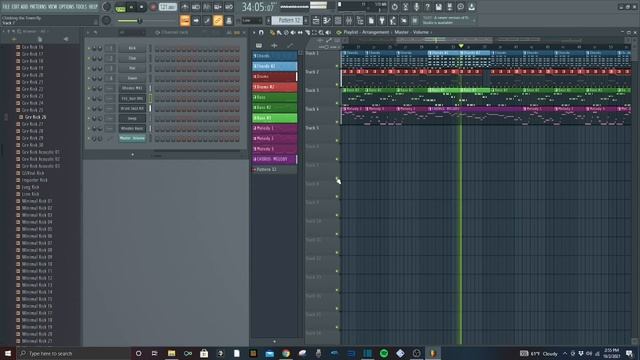Open the Piano roll view shortcut icon

(327, 20)
